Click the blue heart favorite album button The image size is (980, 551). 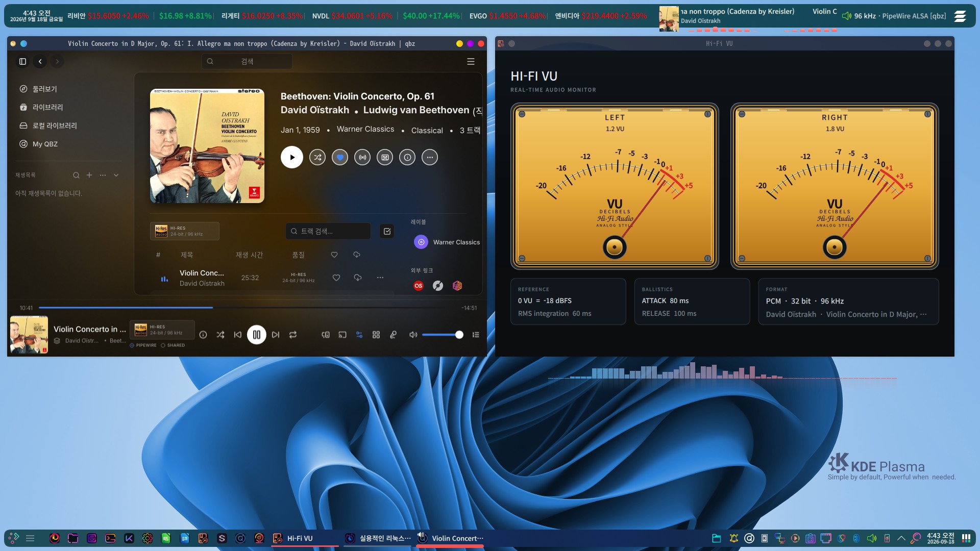tap(340, 157)
